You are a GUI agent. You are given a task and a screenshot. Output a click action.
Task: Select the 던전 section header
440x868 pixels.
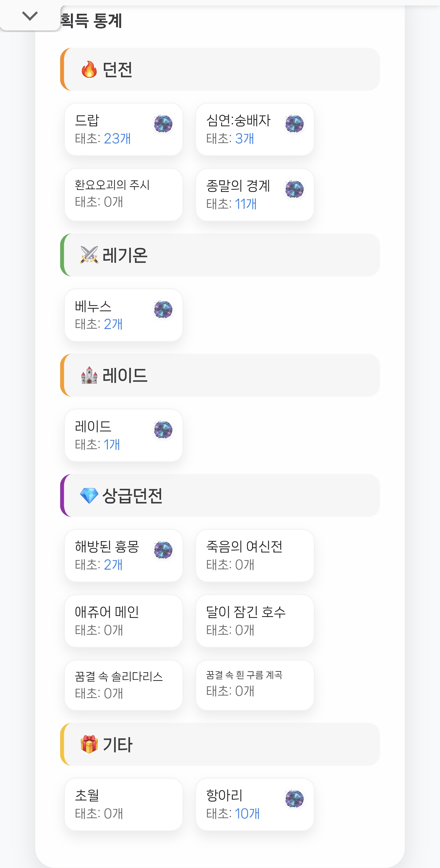(220, 69)
